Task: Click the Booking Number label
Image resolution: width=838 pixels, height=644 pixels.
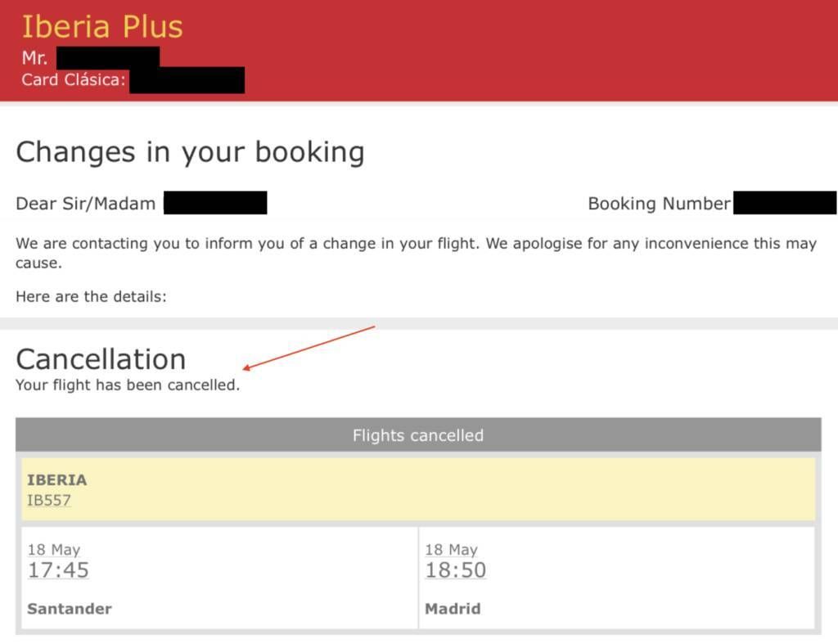Action: pos(659,204)
